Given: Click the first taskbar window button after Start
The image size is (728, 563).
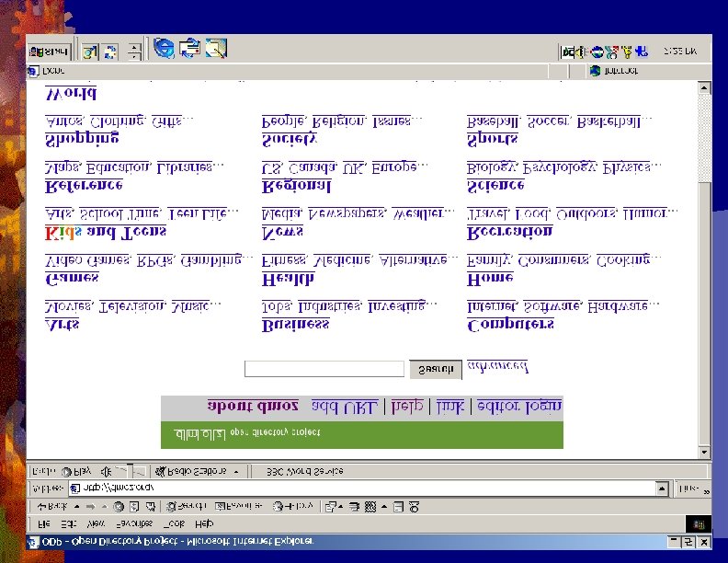Looking at the screenshot, I should (x=90, y=52).
